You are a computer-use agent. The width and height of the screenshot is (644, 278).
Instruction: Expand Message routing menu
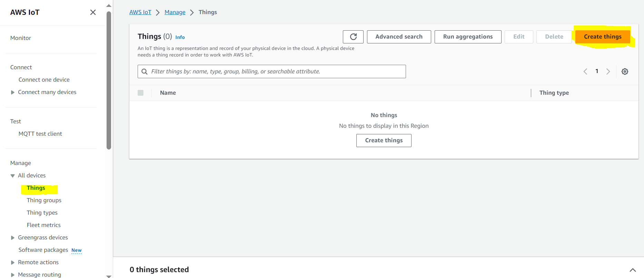(13, 275)
